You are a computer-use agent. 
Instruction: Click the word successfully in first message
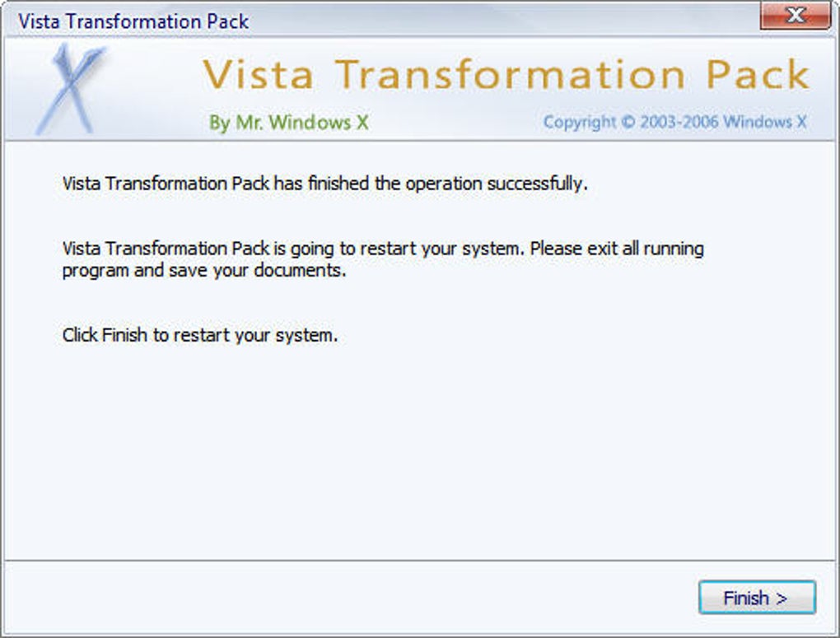click(x=537, y=184)
